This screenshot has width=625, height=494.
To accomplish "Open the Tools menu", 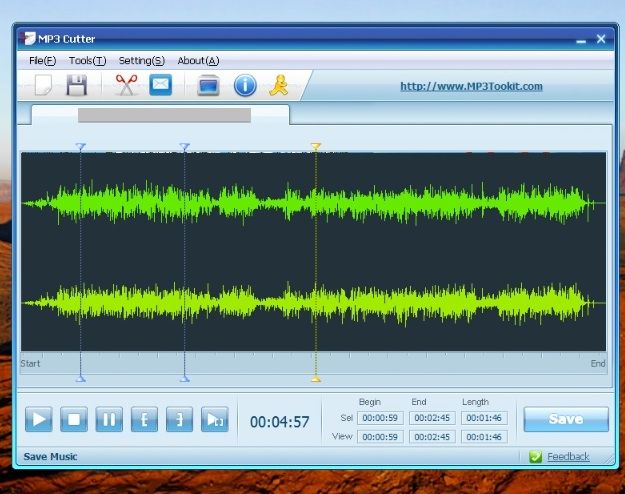I will click(x=87, y=61).
